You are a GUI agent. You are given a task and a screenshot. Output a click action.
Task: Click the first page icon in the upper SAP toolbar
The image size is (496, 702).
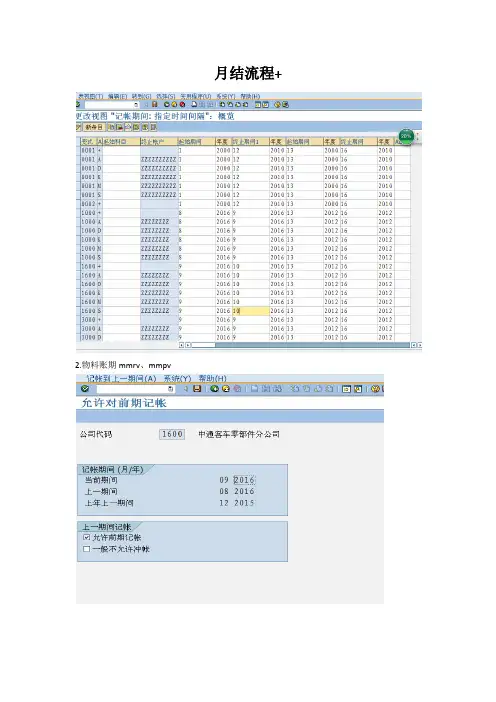(x=222, y=104)
